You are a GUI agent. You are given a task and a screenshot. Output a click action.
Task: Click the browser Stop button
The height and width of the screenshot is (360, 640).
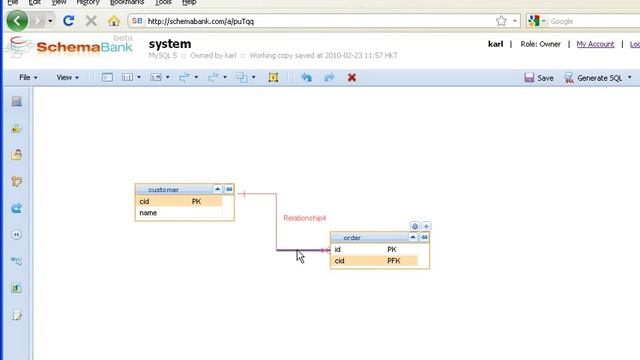(91, 21)
